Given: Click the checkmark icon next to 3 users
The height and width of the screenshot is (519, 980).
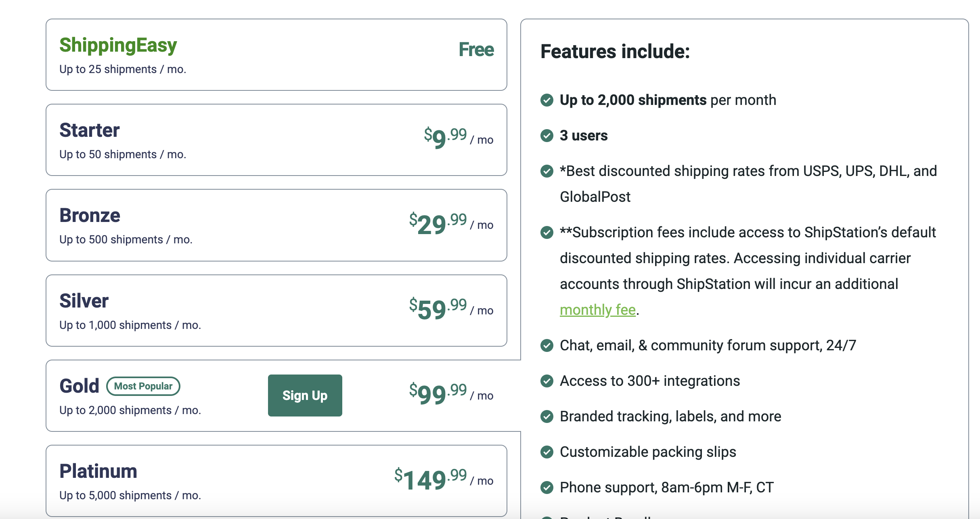Looking at the screenshot, I should click(547, 135).
